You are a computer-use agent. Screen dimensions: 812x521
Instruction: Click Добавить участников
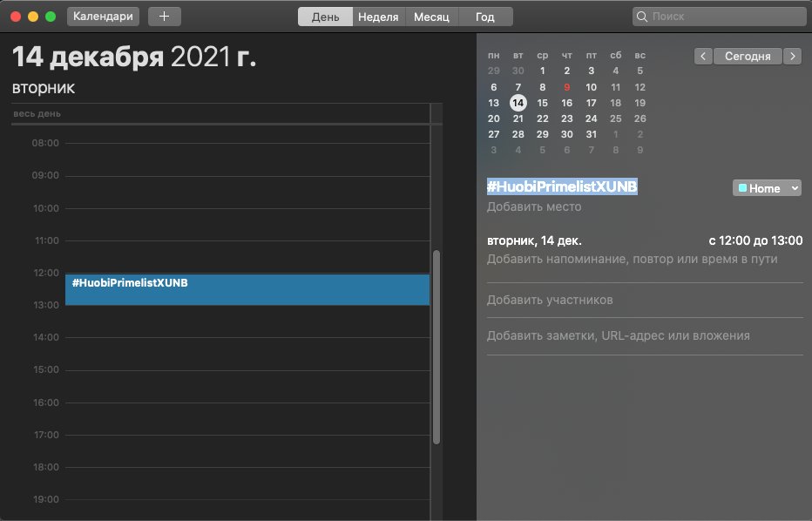[x=550, y=300]
